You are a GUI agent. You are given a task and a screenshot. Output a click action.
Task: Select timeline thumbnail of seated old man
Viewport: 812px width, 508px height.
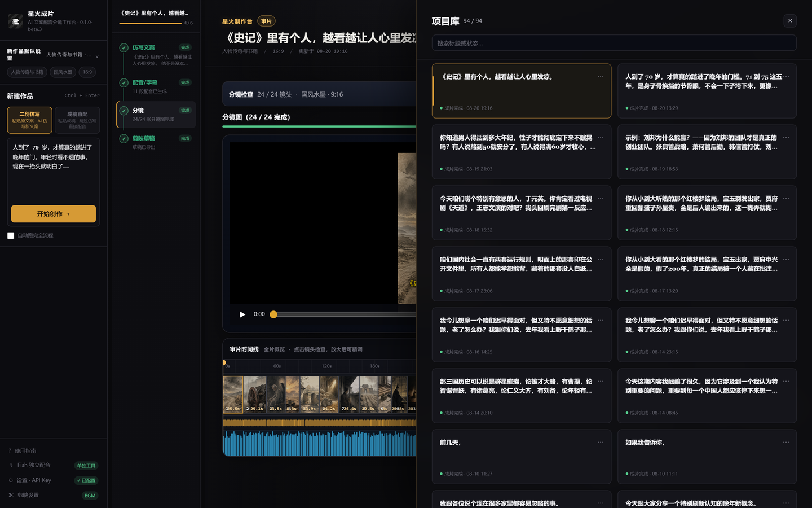pyautogui.click(x=276, y=395)
